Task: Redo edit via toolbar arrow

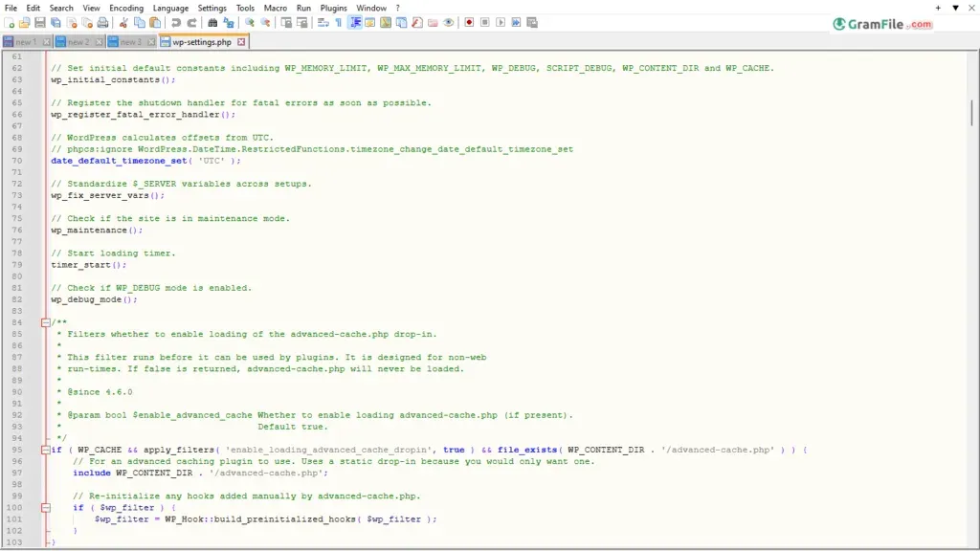Action: [191, 23]
